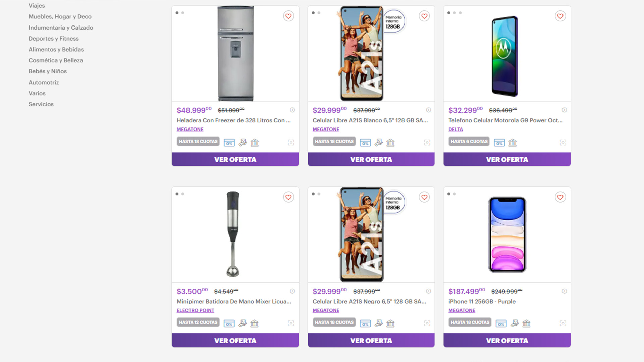Open Muebles, Hogar y Deco category
Image resolution: width=644 pixels, height=362 pixels.
(x=60, y=17)
